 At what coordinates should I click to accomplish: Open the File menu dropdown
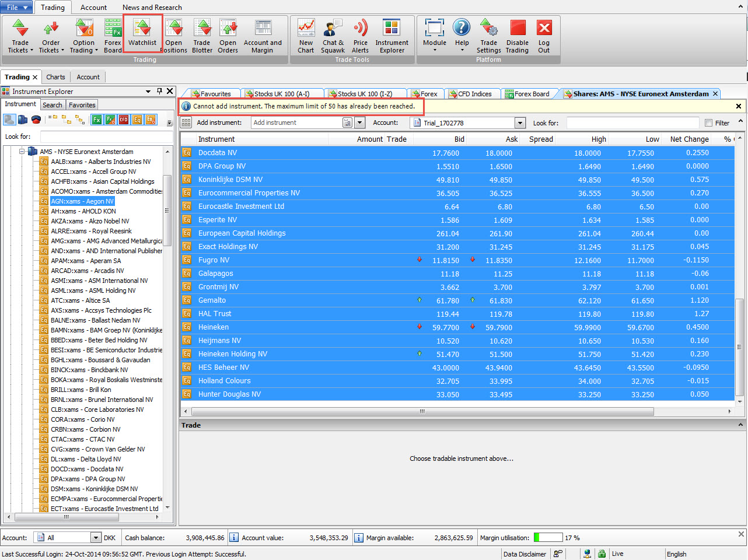18,7
